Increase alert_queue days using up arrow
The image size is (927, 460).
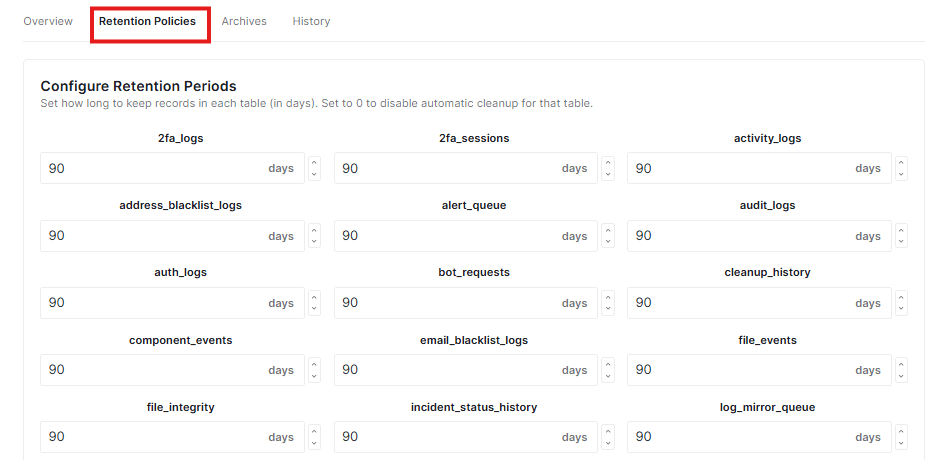(608, 230)
